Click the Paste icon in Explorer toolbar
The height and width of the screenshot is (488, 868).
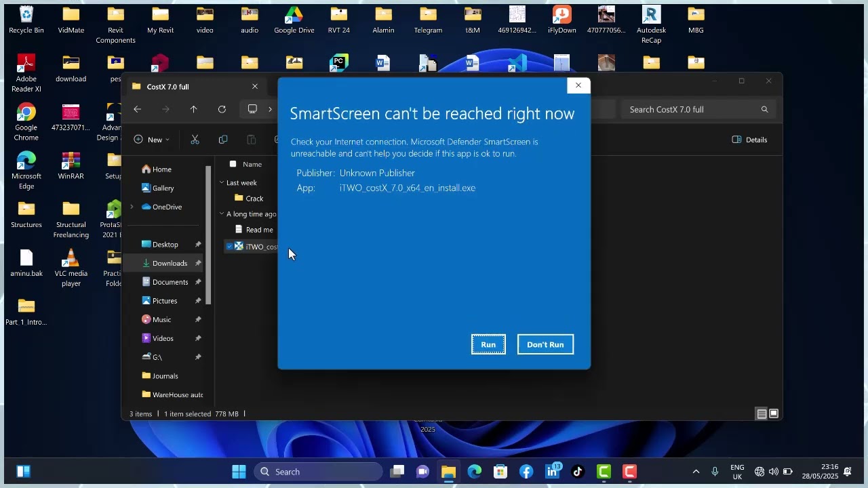(251, 140)
